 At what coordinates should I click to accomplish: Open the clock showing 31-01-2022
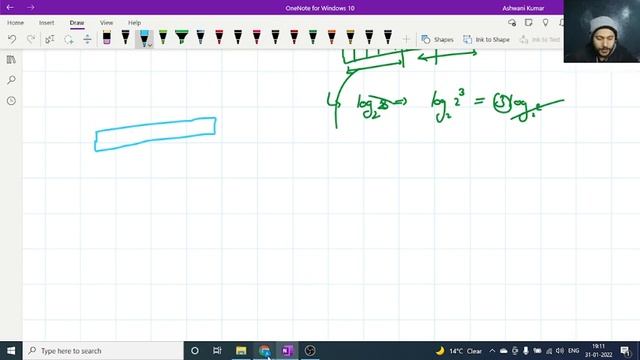(598, 351)
